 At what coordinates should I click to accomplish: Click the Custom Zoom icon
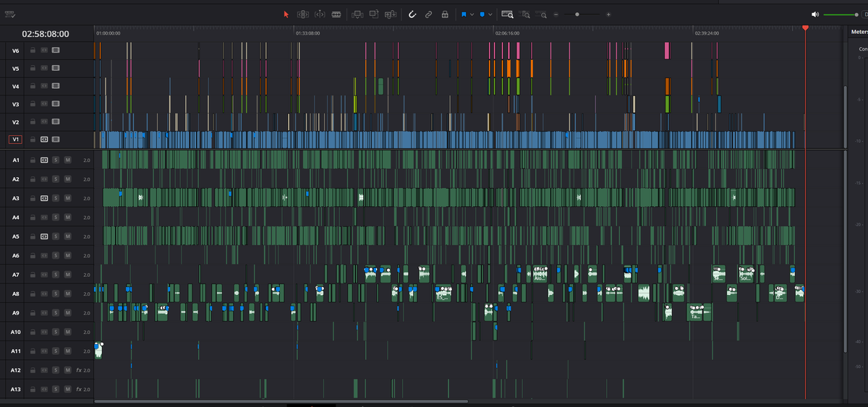tap(542, 14)
